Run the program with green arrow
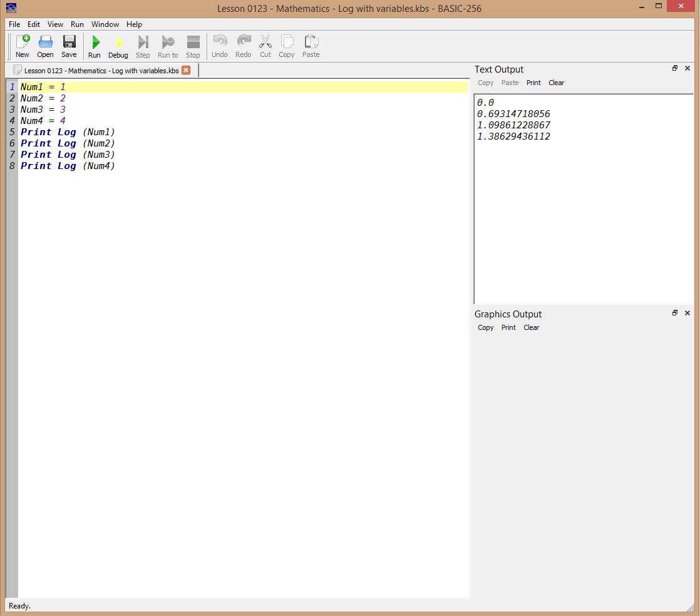Viewport: 700px width, 616px height. pos(95,46)
